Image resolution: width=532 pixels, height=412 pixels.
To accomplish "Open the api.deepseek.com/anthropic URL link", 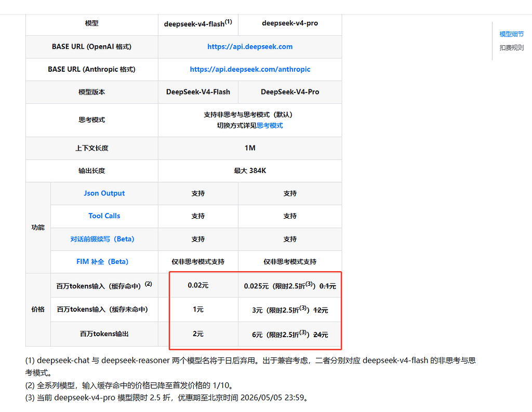I will coord(250,69).
